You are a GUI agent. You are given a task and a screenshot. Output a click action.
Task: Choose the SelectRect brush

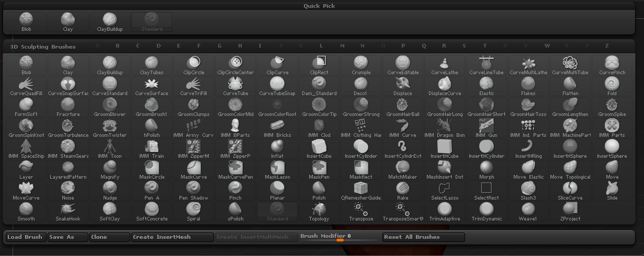(487, 191)
